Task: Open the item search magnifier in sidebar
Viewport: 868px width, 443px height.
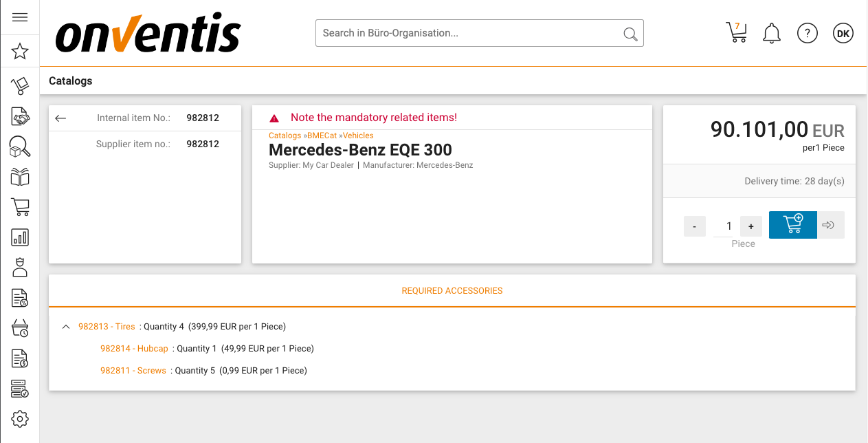Action: [x=20, y=147]
